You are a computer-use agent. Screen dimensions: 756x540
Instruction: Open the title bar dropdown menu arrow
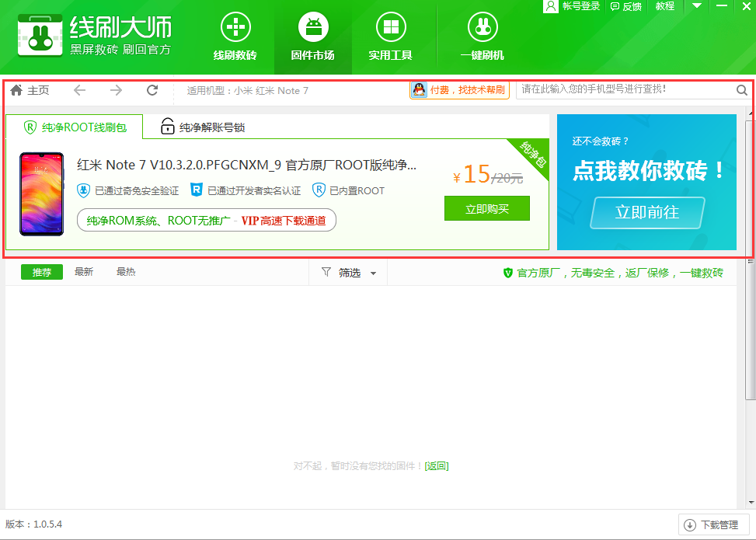[697, 5]
